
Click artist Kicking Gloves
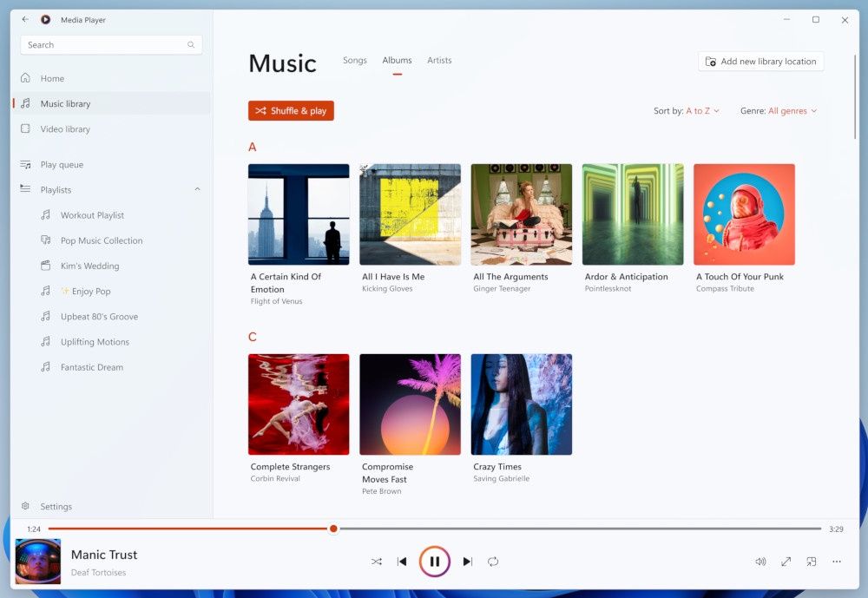[387, 288]
